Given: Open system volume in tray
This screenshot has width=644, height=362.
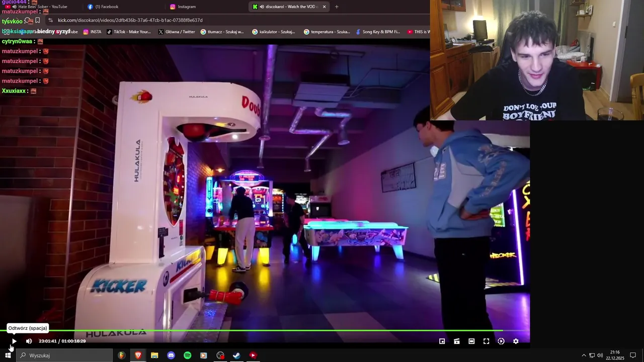Looking at the screenshot, I should point(600,355).
